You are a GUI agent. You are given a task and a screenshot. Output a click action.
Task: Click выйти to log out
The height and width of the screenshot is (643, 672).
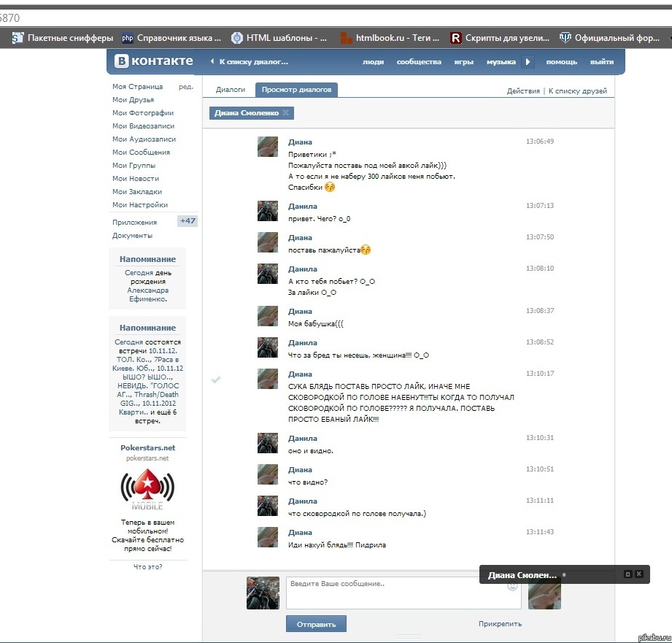point(602,62)
